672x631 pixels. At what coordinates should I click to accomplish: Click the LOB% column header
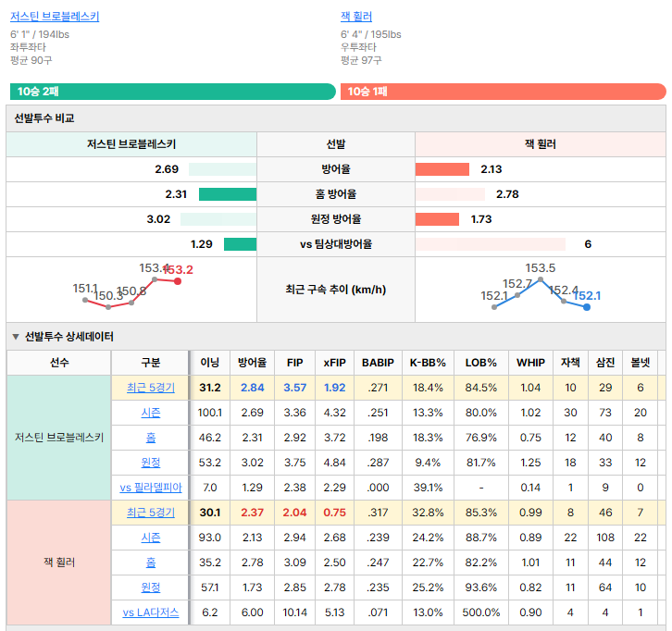[480, 363]
